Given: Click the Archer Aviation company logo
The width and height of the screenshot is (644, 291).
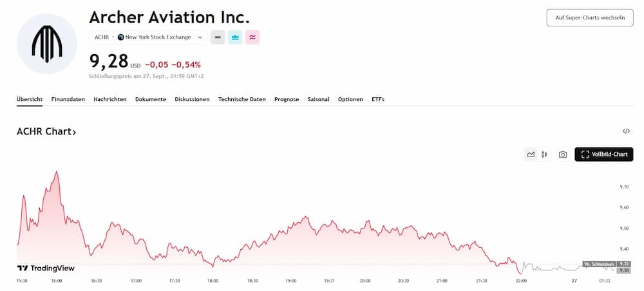Looking at the screenshot, I should [46, 43].
